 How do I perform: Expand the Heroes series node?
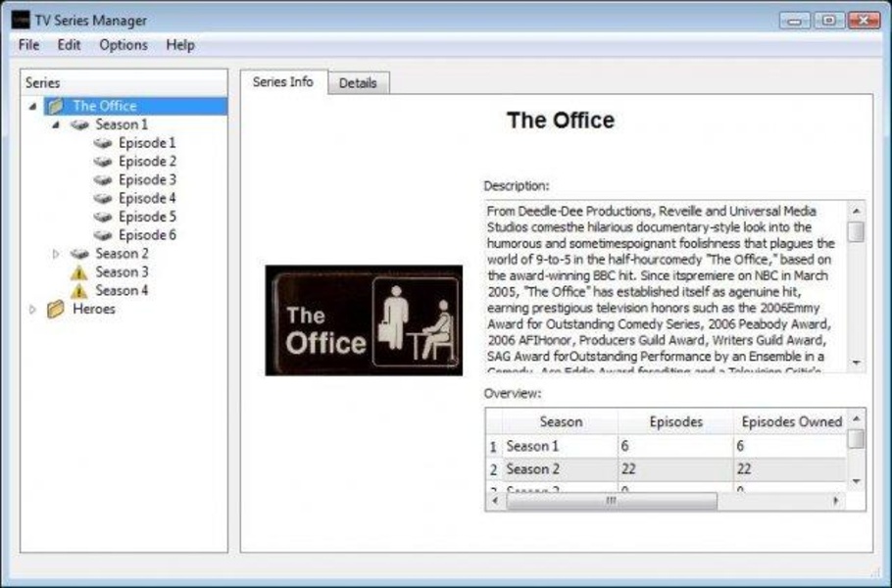[x=32, y=310]
